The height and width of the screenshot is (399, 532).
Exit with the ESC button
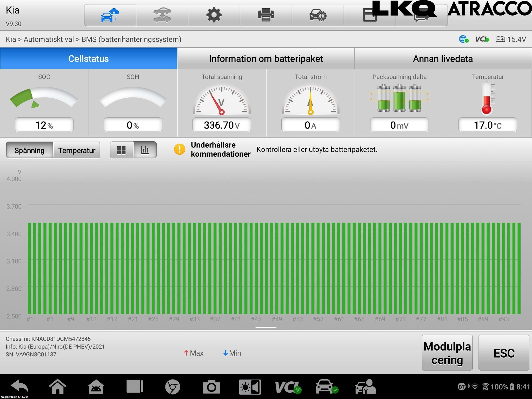[504, 353]
